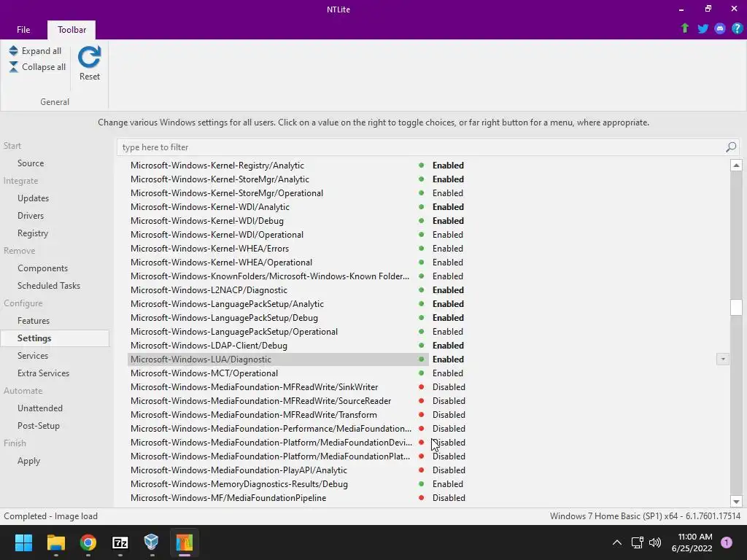The height and width of the screenshot is (560, 747).
Task: Open notification badge in taskbar
Action: [x=727, y=542]
